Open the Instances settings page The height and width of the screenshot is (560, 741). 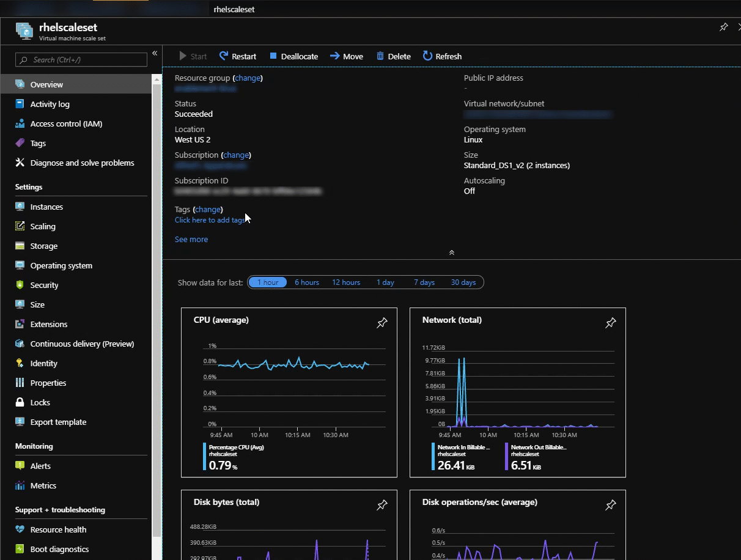(46, 207)
